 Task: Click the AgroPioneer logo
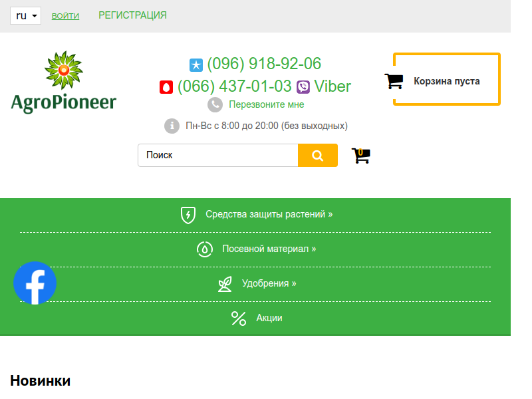(x=63, y=82)
